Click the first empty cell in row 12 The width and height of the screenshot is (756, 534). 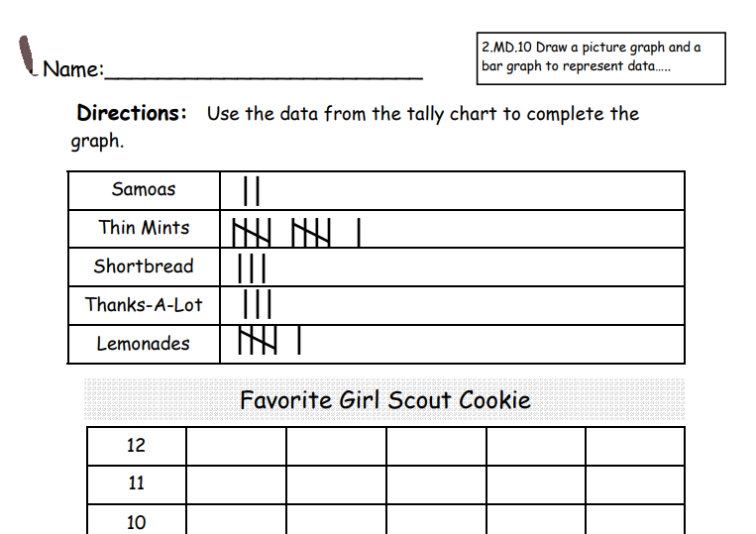point(236,446)
